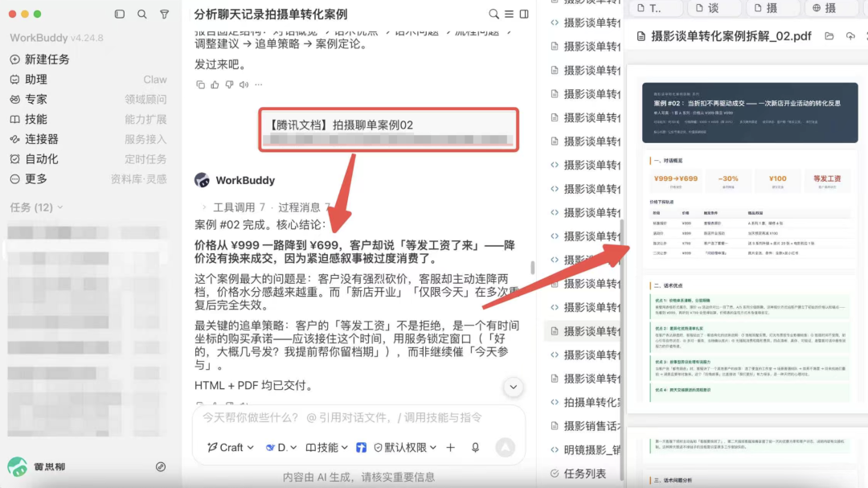Click the cloud upload icon beside PDF title
Screen dimensions: 868x488
coord(851,36)
